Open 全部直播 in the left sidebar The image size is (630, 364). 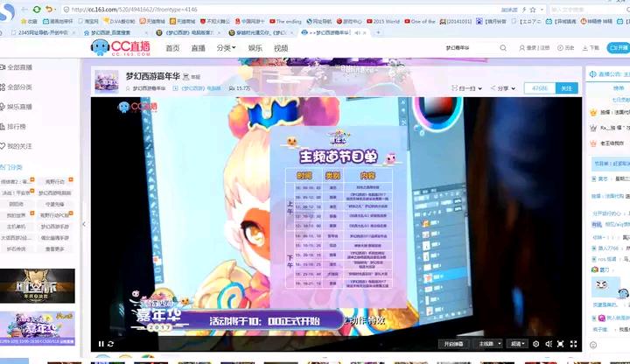[x=19, y=66]
